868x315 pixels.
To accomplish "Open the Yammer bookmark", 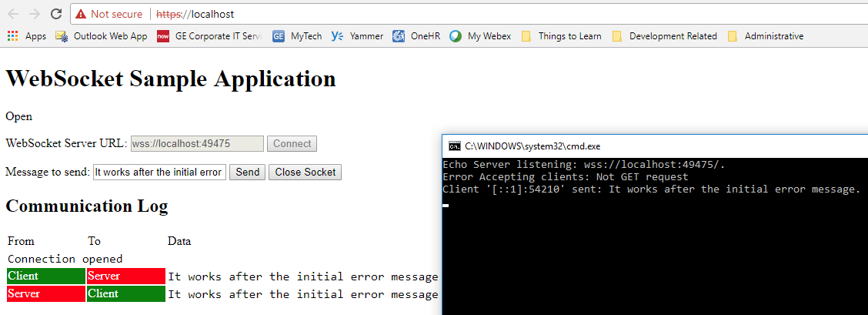I will point(357,36).
